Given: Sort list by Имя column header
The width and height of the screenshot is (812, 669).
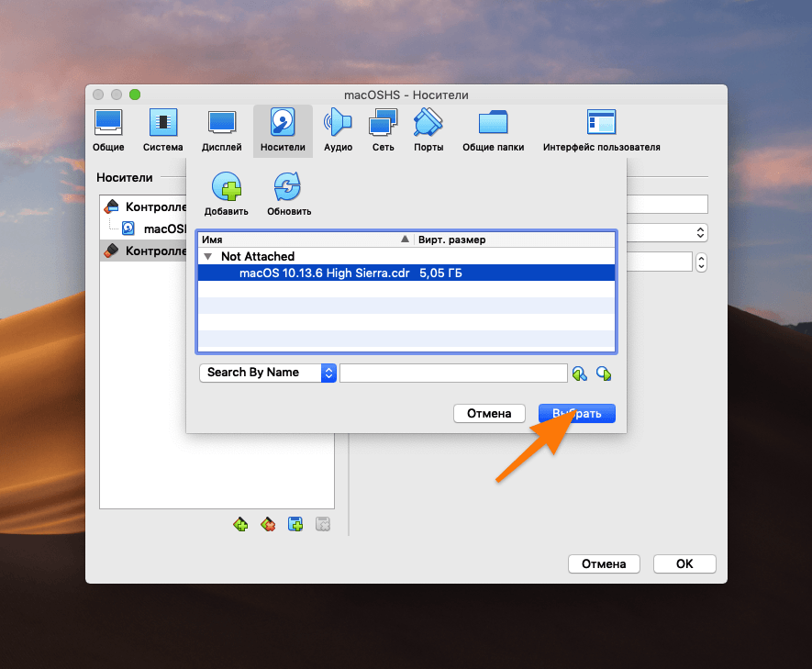Looking at the screenshot, I should pyautogui.click(x=306, y=240).
